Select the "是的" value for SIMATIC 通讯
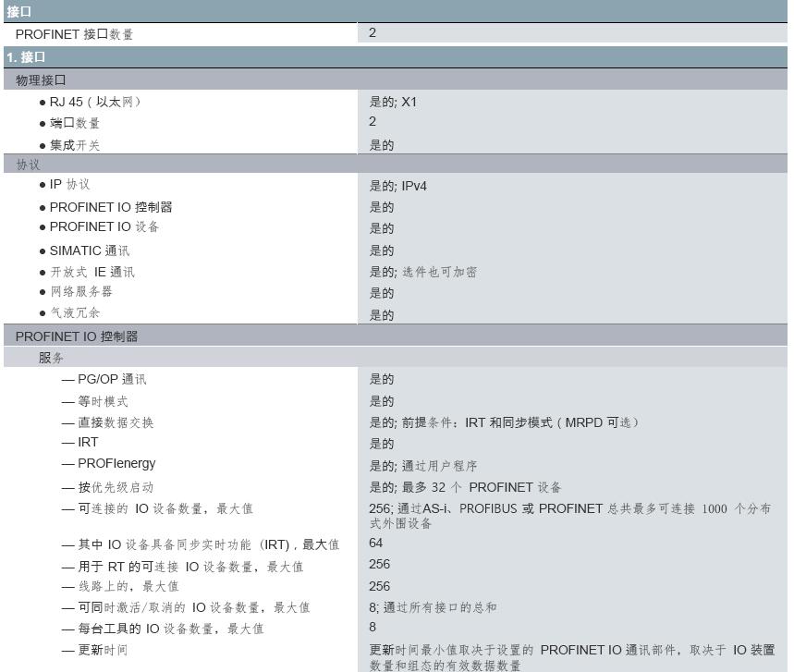The image size is (794, 672). click(x=382, y=250)
